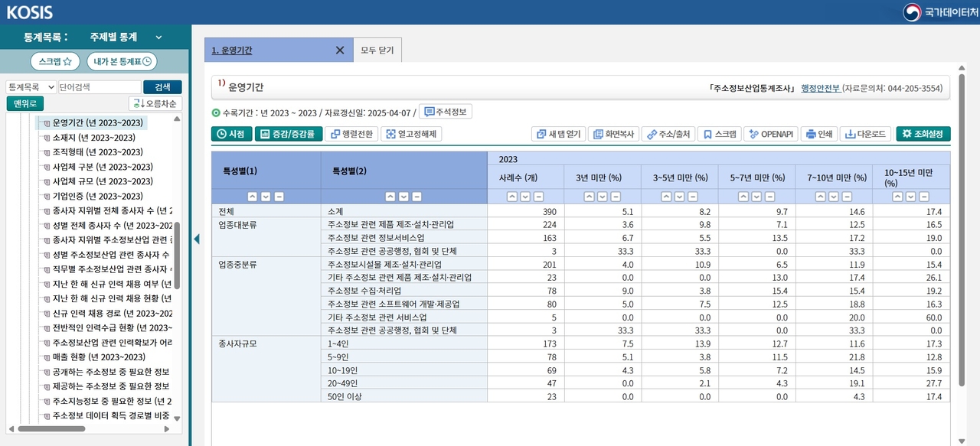The width and height of the screenshot is (980, 446).
Task: Open OPENAPI options
Action: coord(771,134)
